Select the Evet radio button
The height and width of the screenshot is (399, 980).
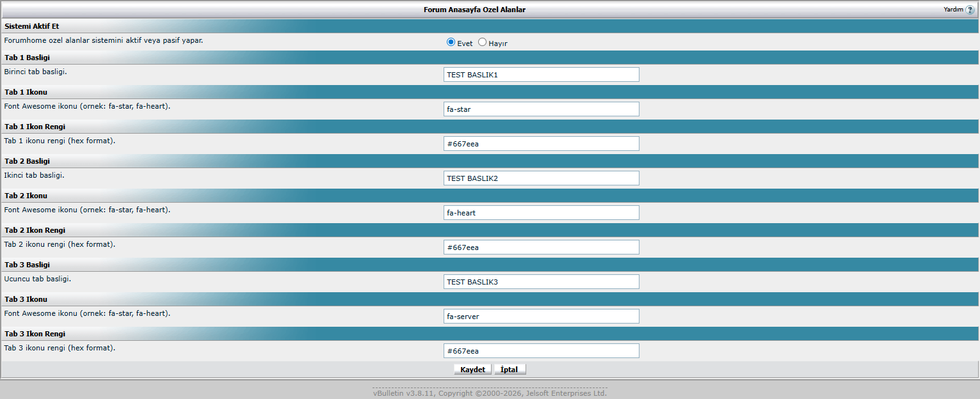[x=451, y=42]
